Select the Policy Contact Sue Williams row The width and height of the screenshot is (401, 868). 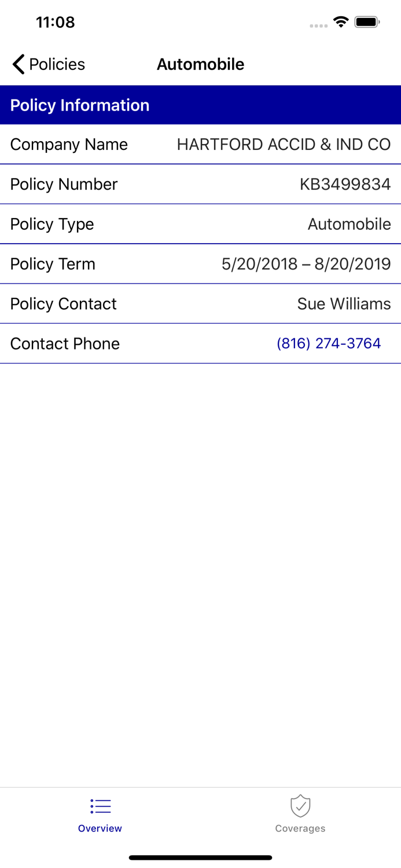pos(200,303)
